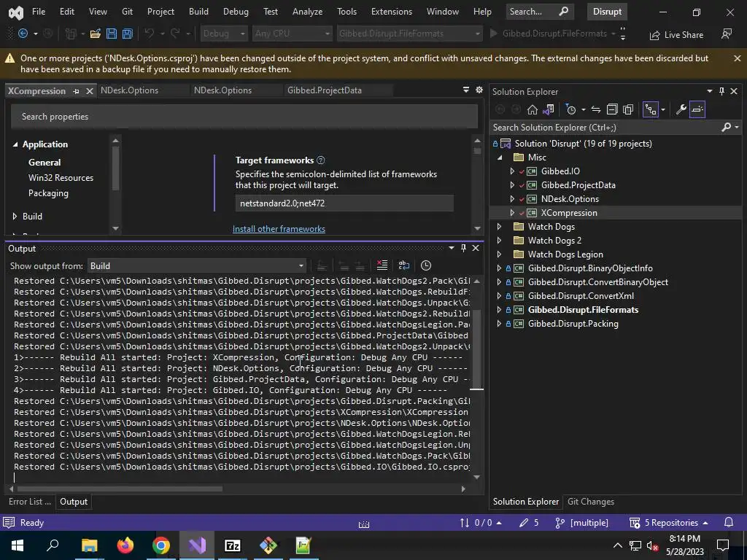
Task: Click the Target frameworks text field
Action: click(x=344, y=203)
